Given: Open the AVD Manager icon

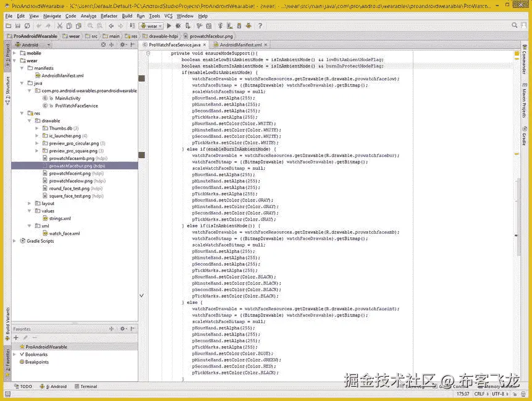Looking at the screenshot, I should pos(230,26).
